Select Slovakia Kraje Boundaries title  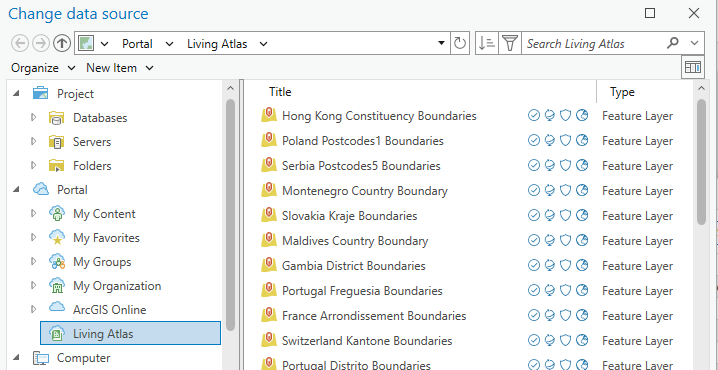pyautogui.click(x=349, y=216)
